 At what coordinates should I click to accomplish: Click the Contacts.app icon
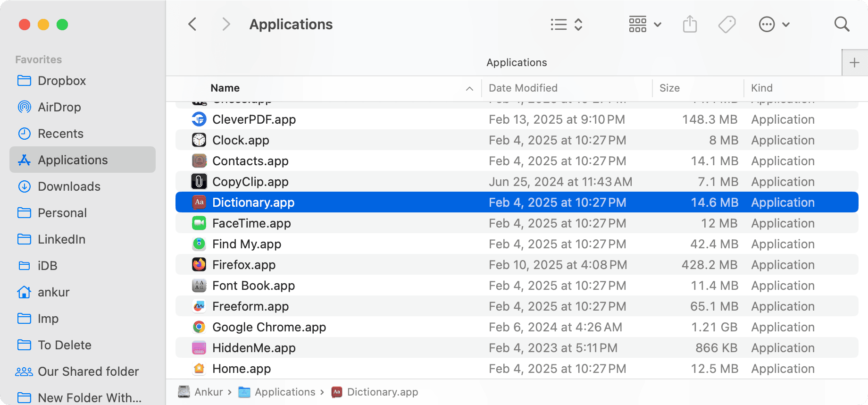click(x=199, y=161)
